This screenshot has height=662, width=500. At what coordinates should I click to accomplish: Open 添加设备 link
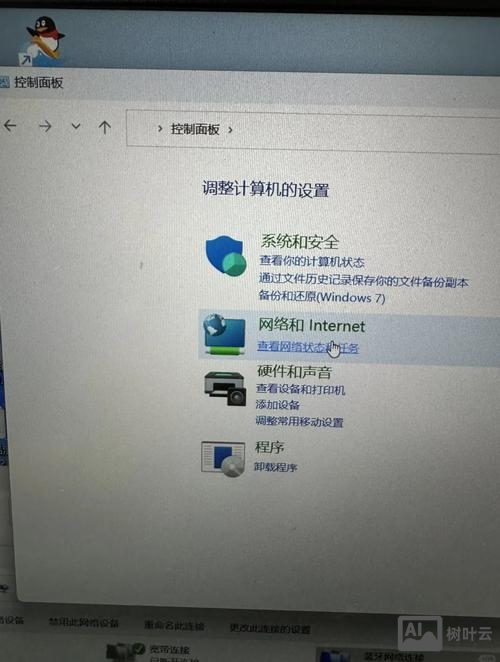tap(277, 404)
